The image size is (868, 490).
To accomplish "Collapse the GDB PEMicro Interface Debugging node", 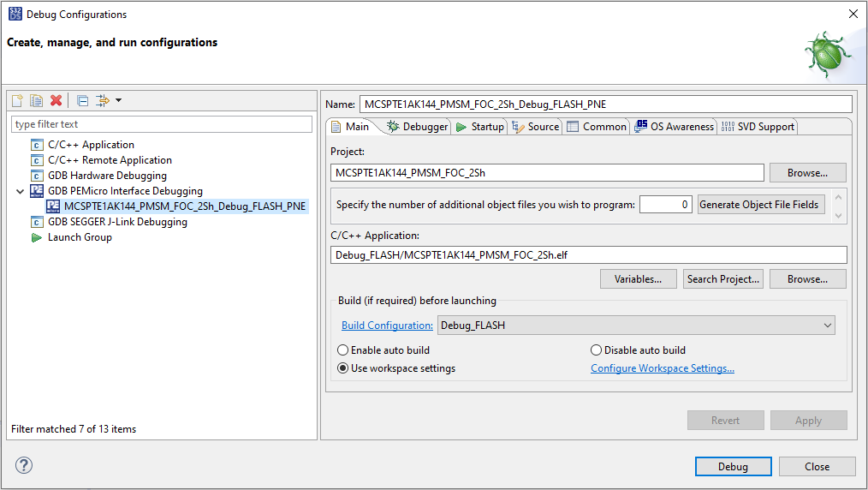I will pyautogui.click(x=21, y=191).
